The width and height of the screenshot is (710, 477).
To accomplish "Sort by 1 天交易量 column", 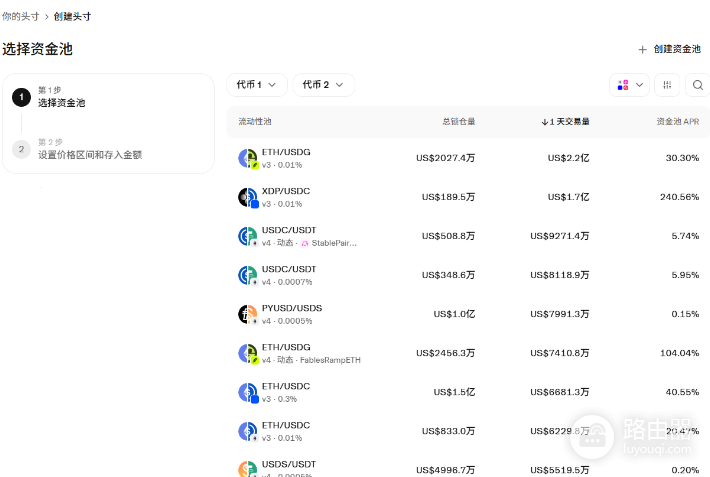I will click(x=565, y=121).
